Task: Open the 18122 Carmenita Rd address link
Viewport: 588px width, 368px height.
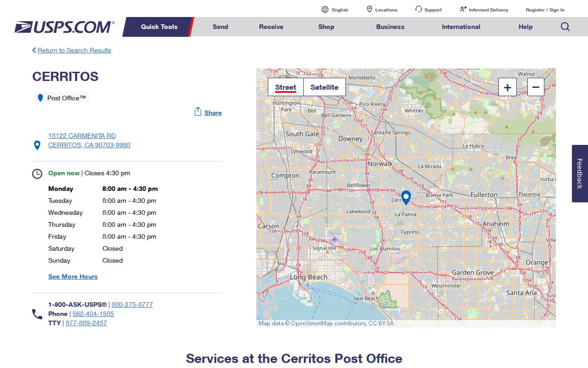Action: (89, 140)
